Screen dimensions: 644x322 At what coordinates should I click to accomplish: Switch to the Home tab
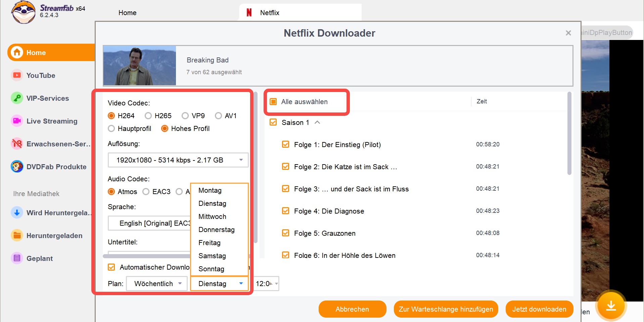coord(128,13)
